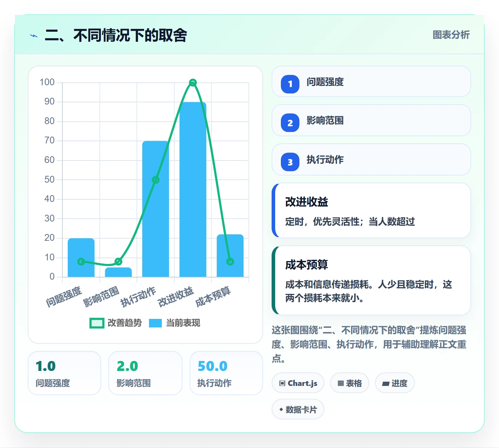This screenshot has width=499, height=448.
Task: Click the 图表分析 label in the header
Action: pyautogui.click(x=451, y=35)
